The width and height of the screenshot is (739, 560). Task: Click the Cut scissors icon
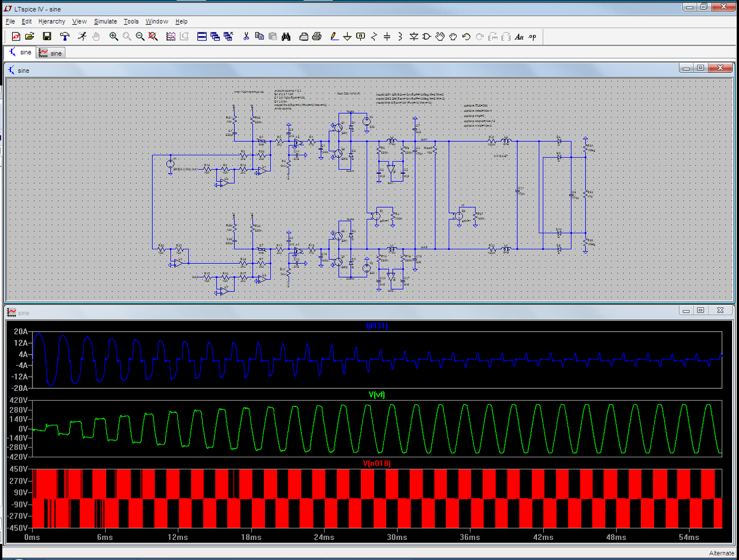pyautogui.click(x=246, y=36)
